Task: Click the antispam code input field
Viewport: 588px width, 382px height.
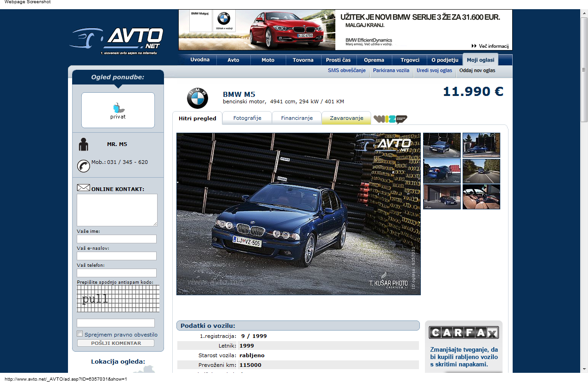Action: (x=116, y=323)
